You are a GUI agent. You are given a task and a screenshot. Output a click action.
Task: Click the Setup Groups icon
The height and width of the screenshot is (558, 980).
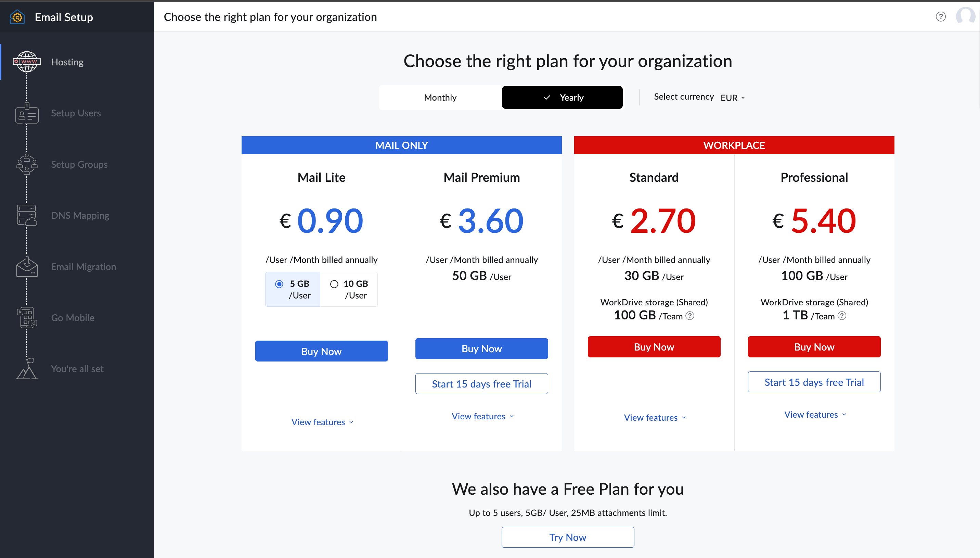pyautogui.click(x=27, y=164)
